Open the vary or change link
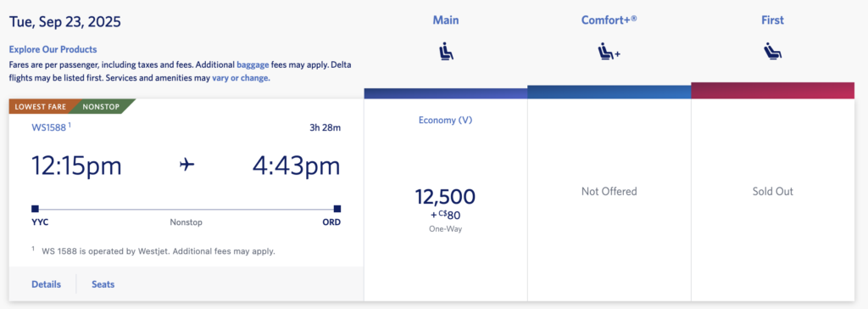This screenshot has height=309, width=868. (x=241, y=78)
